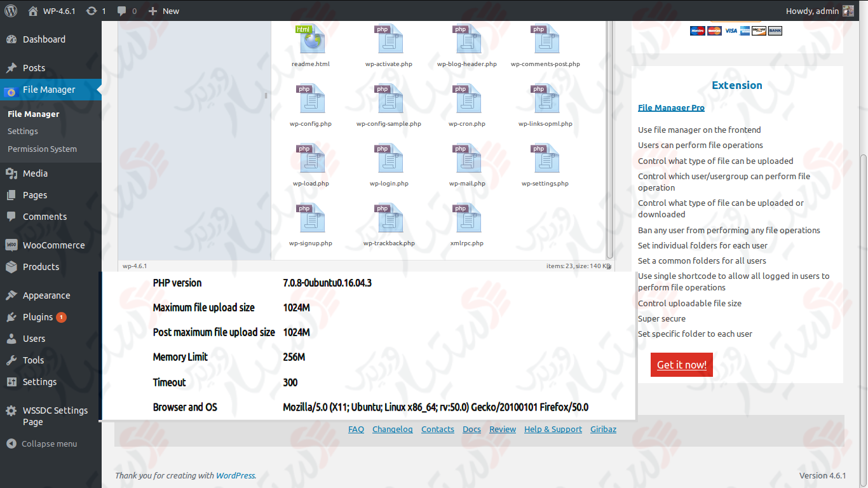Open the wp-config.php file icon

311,100
